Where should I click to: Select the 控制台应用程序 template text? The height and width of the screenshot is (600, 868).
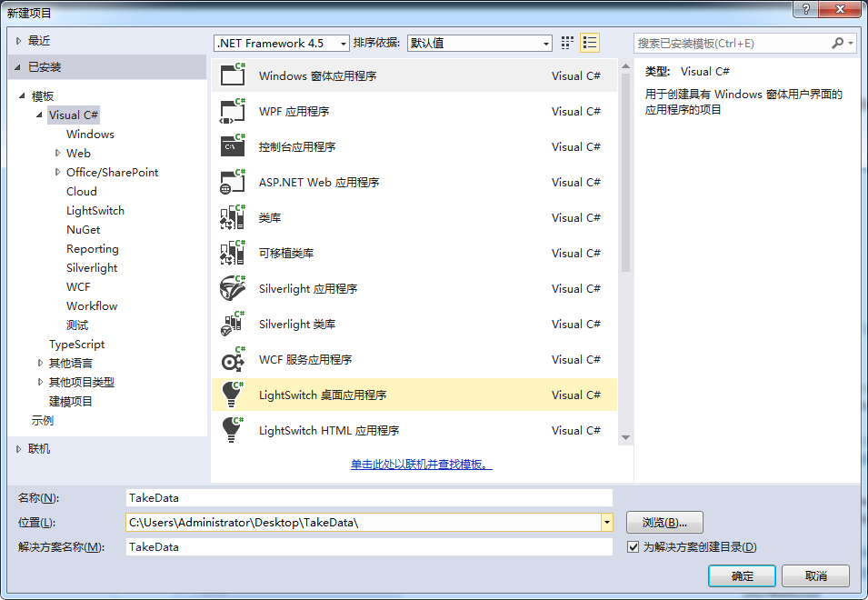(x=297, y=146)
